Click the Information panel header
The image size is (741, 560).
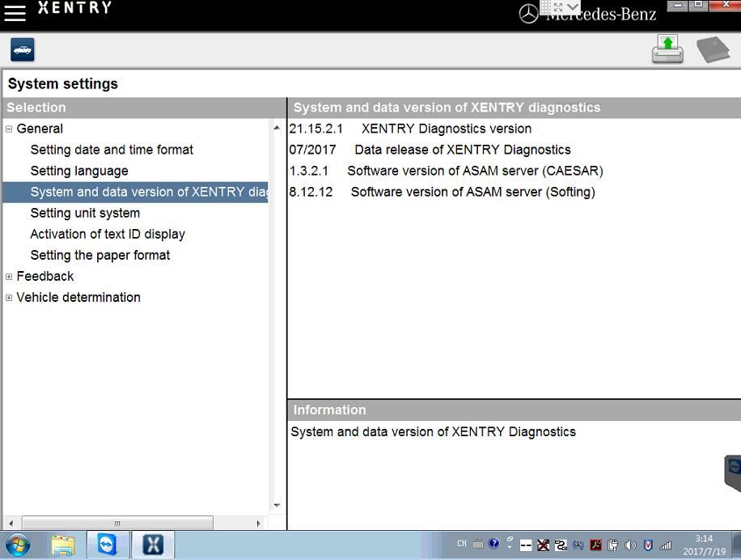pos(514,410)
